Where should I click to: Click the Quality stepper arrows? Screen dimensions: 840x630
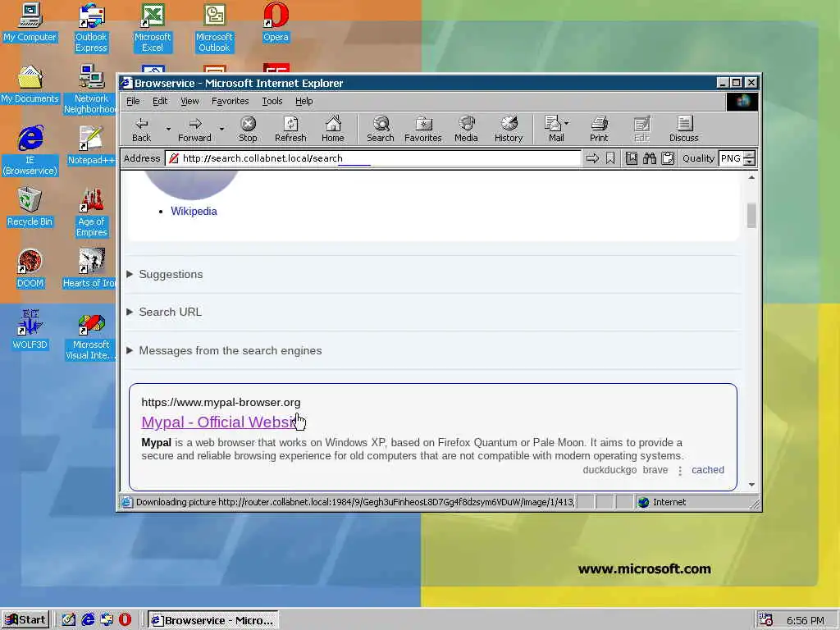pos(750,158)
